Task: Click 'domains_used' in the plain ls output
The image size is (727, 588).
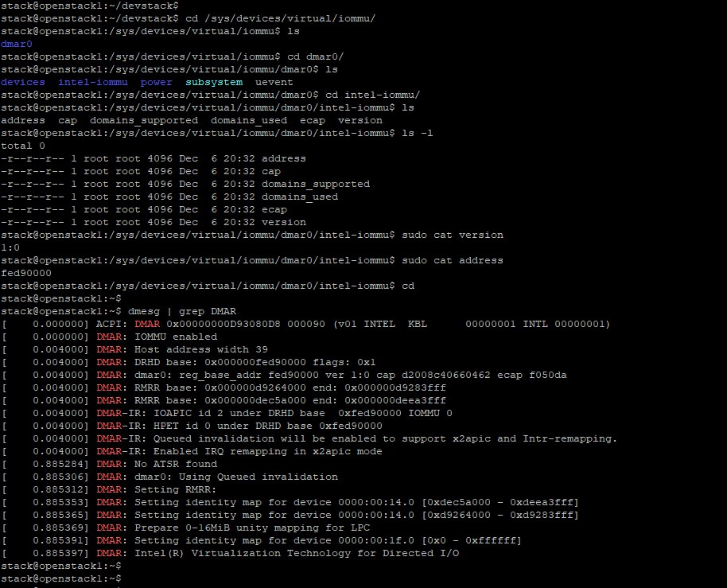Action: click(x=249, y=121)
